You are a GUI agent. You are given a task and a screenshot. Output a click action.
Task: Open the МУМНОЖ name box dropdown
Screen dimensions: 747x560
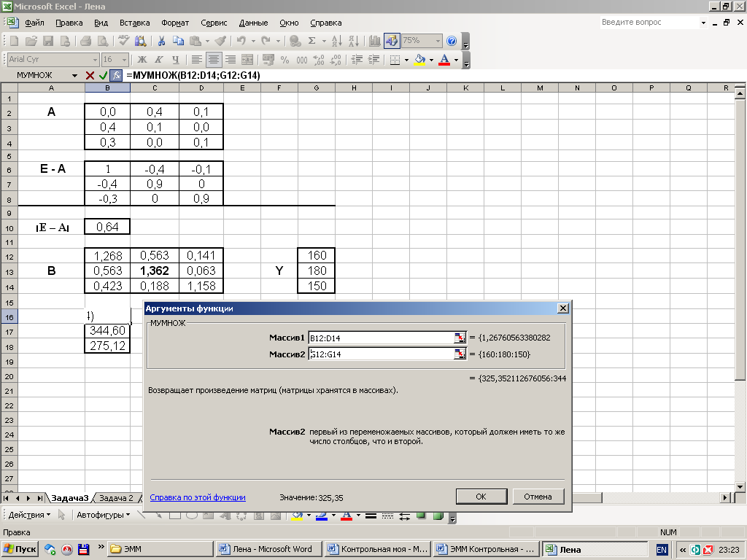[74, 75]
